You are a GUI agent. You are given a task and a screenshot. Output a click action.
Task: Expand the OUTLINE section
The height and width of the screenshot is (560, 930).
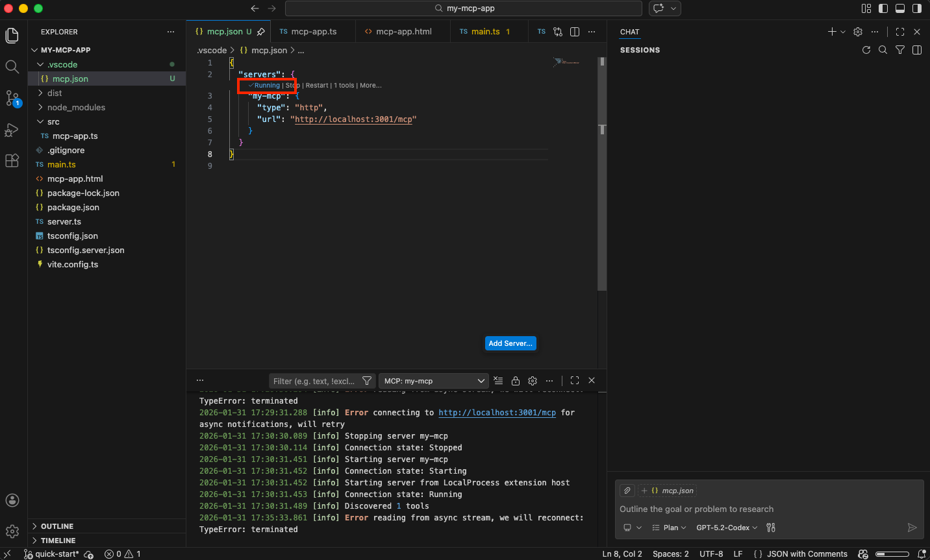tap(107, 526)
